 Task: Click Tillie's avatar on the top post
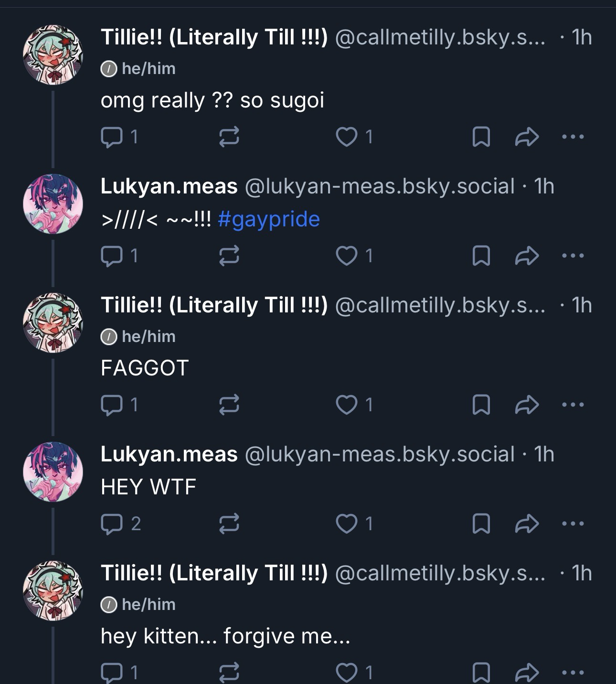pos(53,54)
